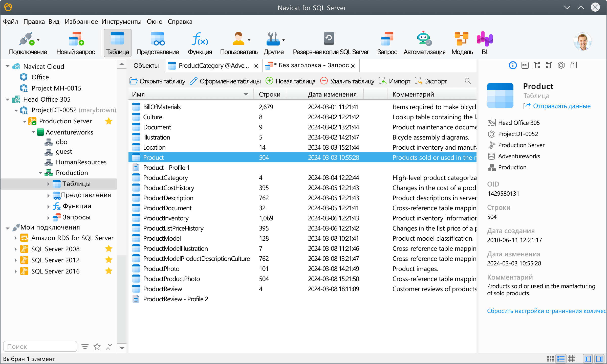
Task: Click Открыть таблицу button
Action: (x=157, y=81)
